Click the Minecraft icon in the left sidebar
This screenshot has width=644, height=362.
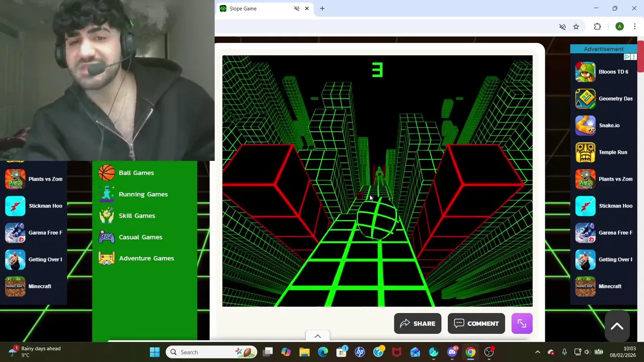click(x=15, y=286)
